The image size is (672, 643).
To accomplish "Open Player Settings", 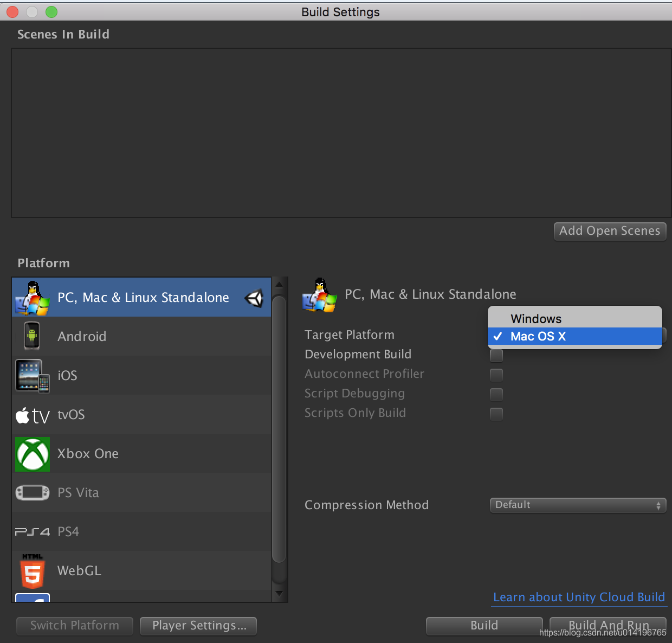I will click(198, 626).
